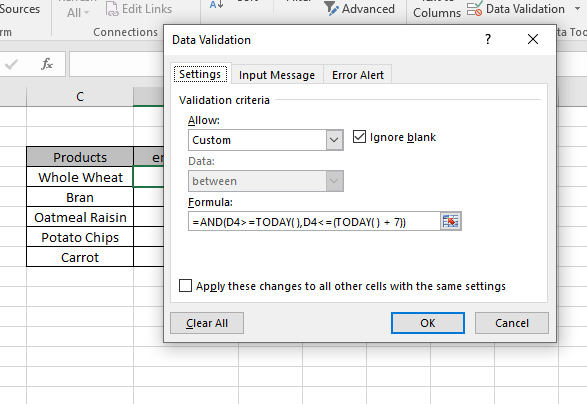Image resolution: width=587 pixels, height=404 pixels.
Task: Click the formula bar Enter checkmark icon
Action: (x=11, y=64)
